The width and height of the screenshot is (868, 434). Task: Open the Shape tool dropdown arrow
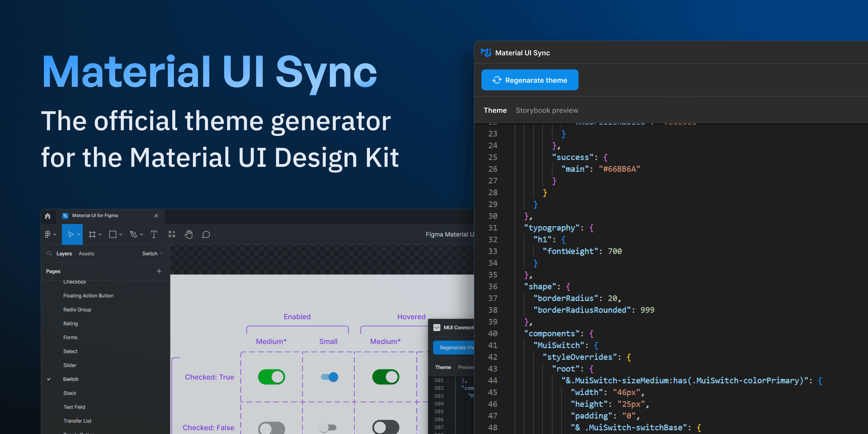[x=121, y=234]
